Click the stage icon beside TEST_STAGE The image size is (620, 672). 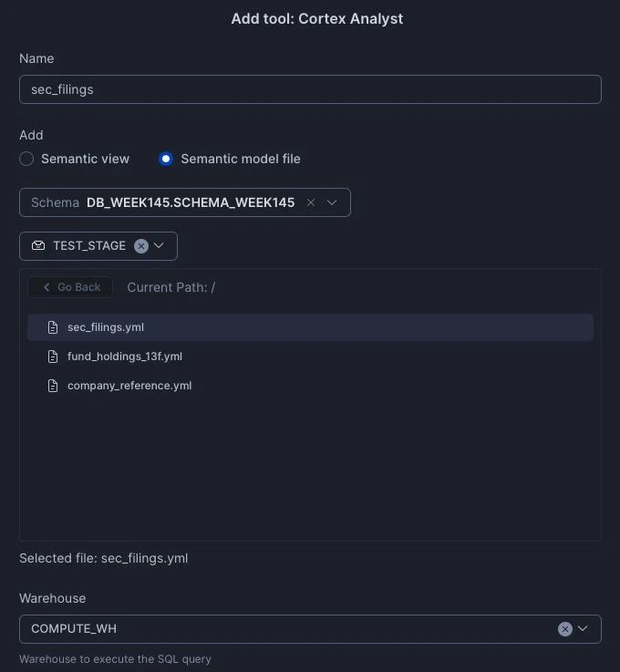(x=38, y=245)
